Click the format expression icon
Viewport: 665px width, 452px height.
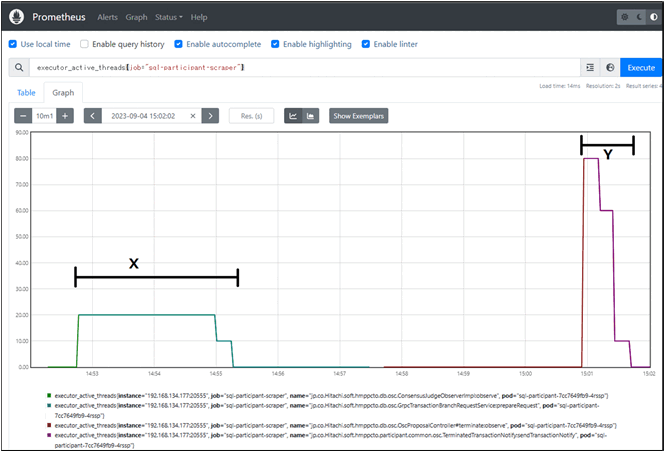tap(590, 67)
